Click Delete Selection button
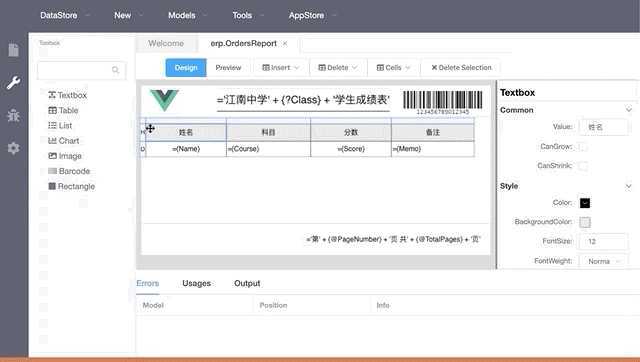640x362 pixels. pos(461,68)
